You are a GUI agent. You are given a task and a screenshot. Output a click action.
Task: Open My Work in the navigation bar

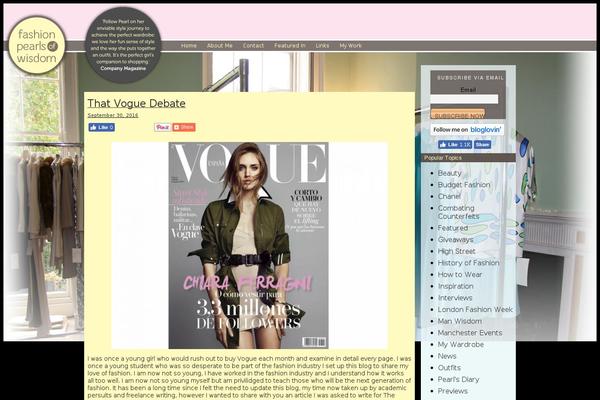click(x=350, y=46)
